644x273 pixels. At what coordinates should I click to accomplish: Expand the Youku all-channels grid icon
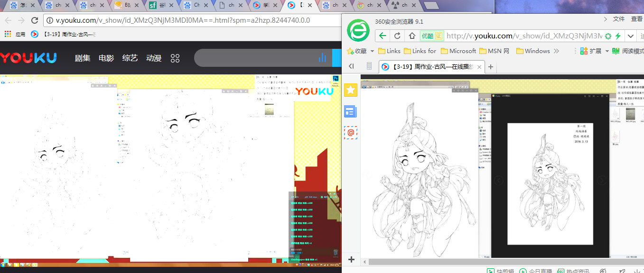[175, 58]
